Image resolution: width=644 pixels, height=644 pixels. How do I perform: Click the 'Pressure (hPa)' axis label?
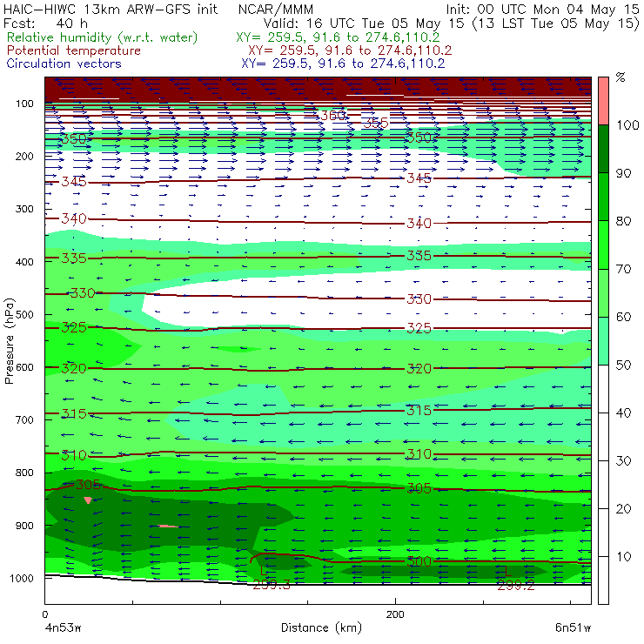point(9,341)
